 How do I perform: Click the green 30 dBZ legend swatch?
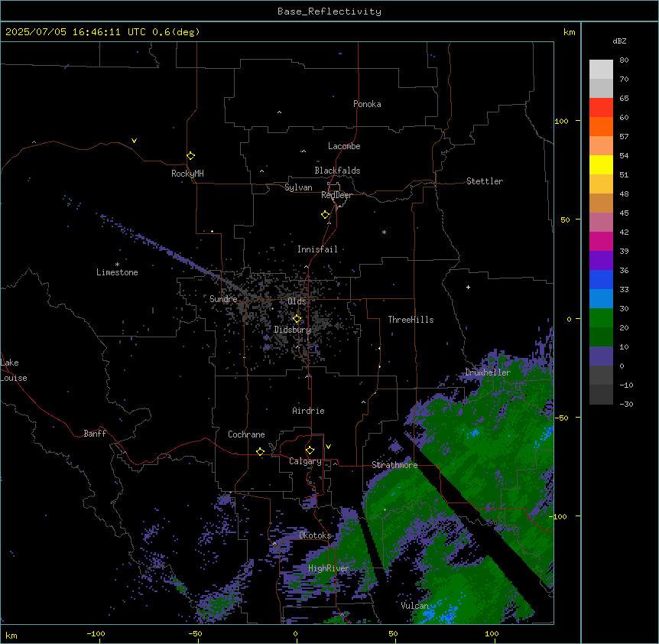pos(601,318)
